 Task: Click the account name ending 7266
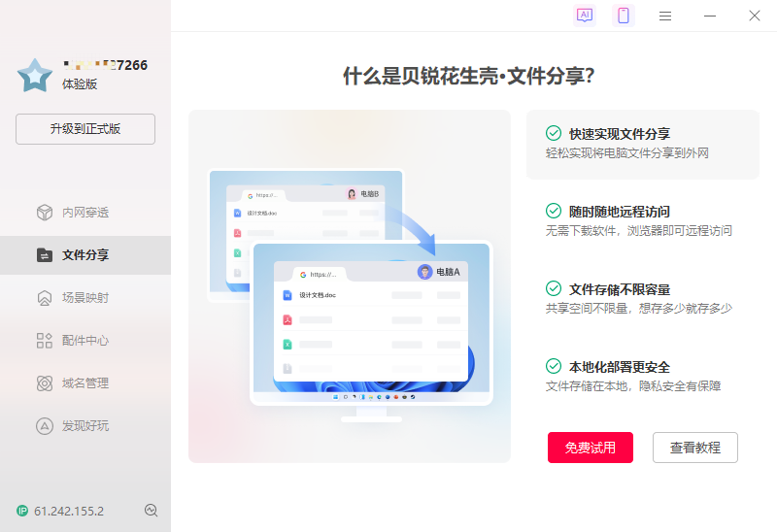(x=106, y=65)
